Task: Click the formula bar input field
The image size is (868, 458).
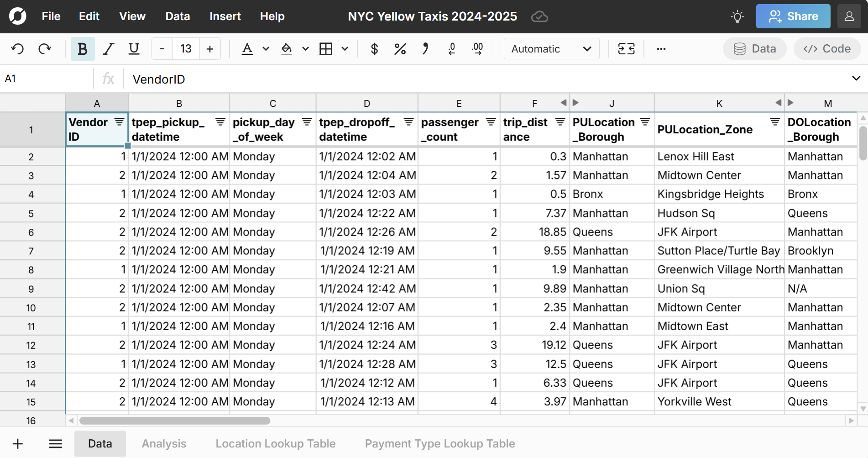Action: pos(319,79)
